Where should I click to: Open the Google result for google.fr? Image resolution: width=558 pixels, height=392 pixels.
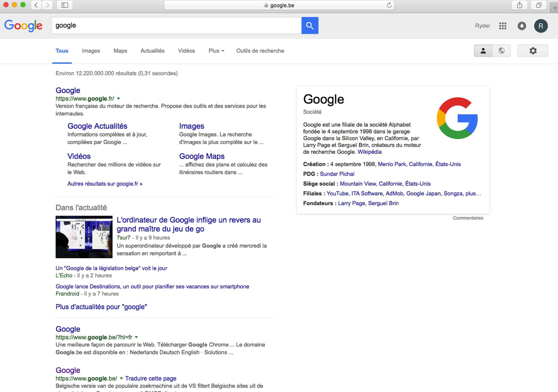(x=68, y=90)
